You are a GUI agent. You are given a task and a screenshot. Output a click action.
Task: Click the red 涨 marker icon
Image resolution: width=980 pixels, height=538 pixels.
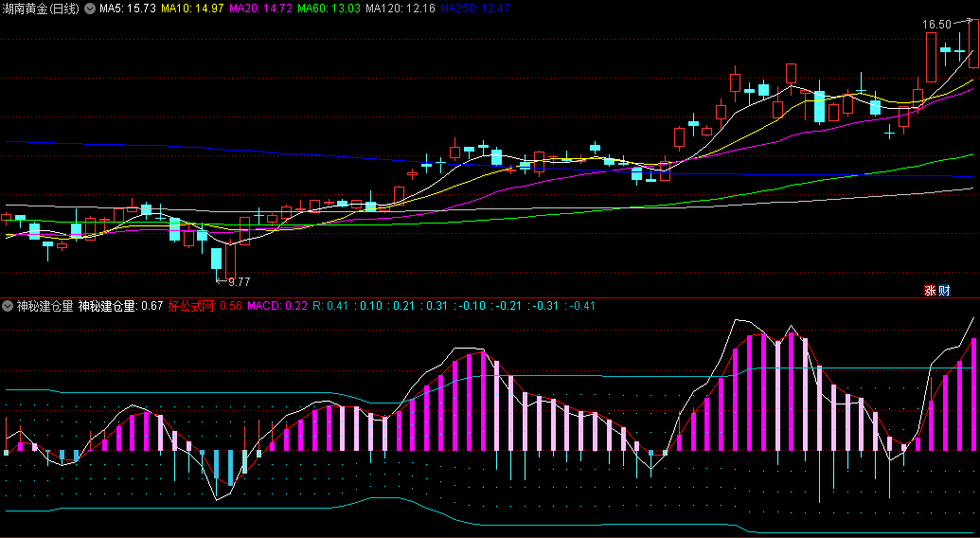point(930,291)
